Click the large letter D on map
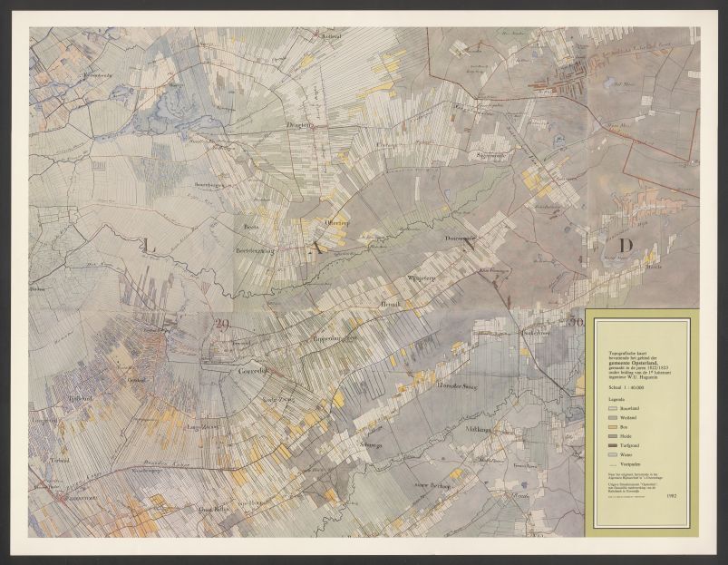The width and height of the screenshot is (728, 565). pos(625,246)
